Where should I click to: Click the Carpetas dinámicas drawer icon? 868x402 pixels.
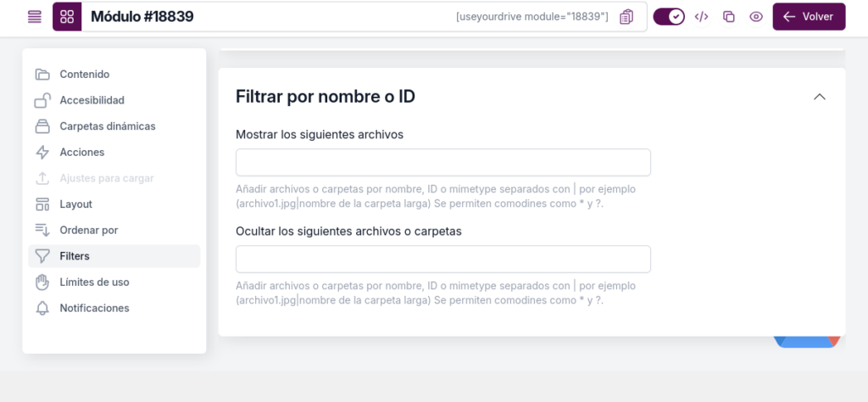[42, 126]
